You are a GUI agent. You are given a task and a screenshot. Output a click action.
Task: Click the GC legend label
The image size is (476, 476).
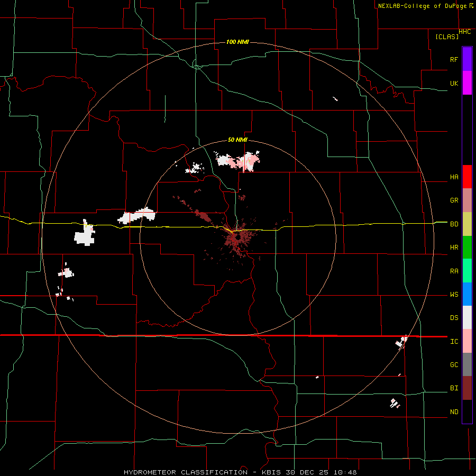click(x=454, y=365)
